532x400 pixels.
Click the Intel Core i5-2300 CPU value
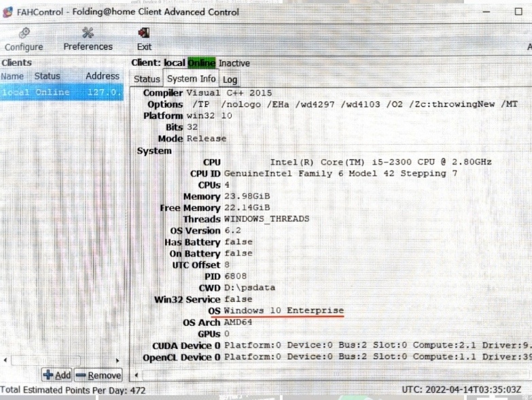point(380,163)
